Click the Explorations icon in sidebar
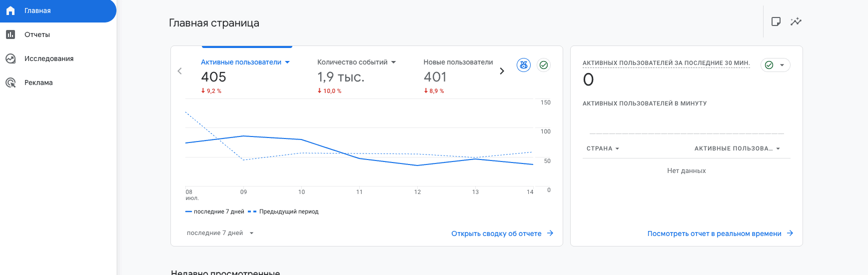 10,58
